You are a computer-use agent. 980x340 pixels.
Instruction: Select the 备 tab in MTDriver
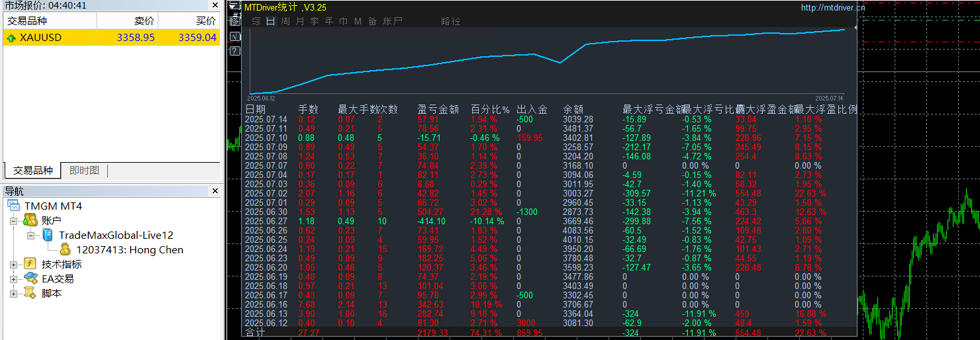point(373,21)
